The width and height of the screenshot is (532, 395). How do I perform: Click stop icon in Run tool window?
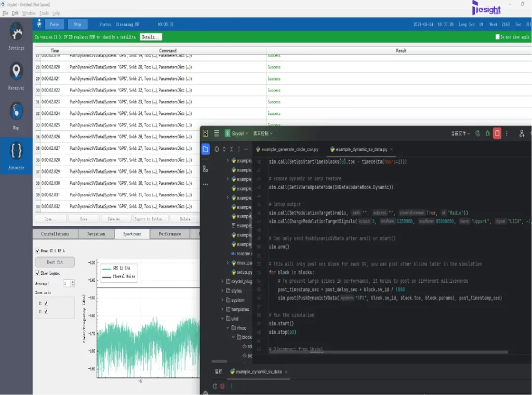pos(222,386)
